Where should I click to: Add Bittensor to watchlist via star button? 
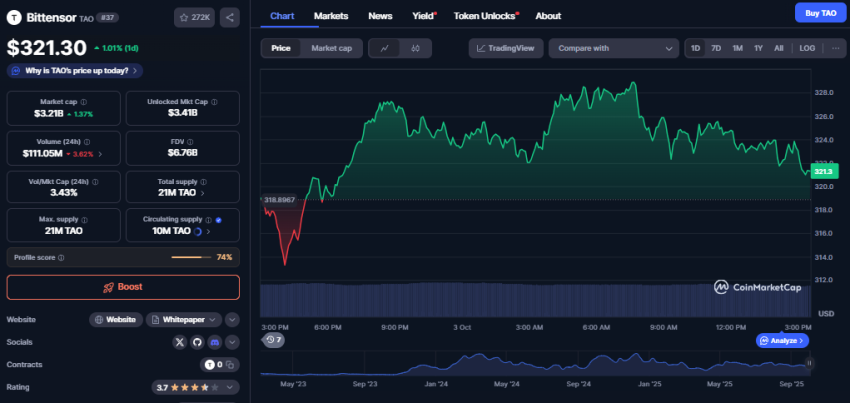tap(194, 17)
